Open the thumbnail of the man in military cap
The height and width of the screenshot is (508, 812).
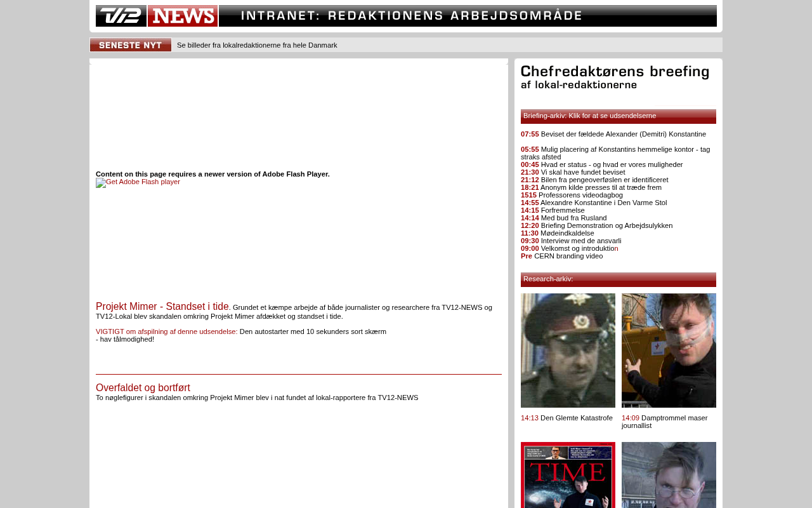(568, 351)
